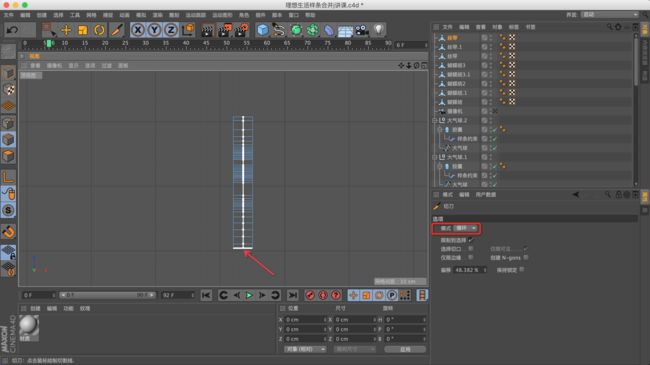Click the Undo arrow icon
Image resolution: width=650 pixels, height=365 pixels.
coord(12,30)
